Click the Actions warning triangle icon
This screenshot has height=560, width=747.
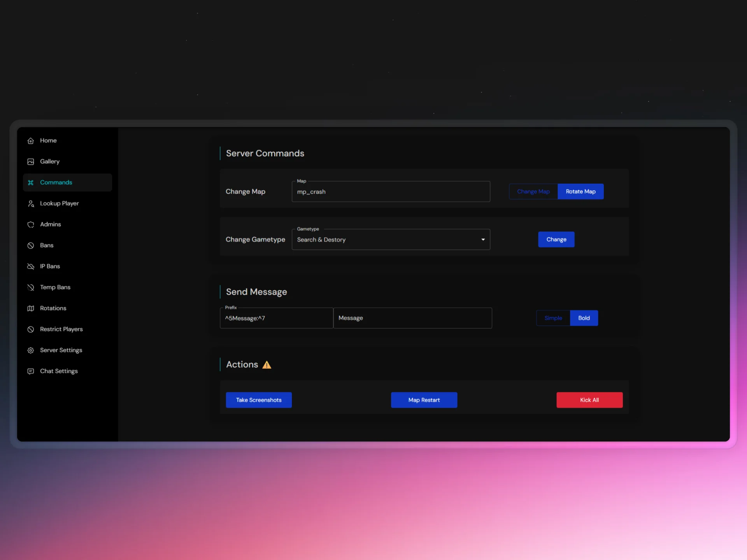coord(267,365)
